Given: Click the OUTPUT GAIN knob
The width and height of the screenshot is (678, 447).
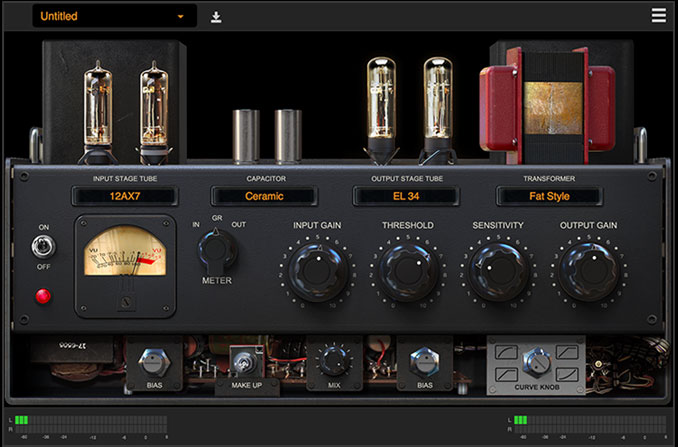Looking at the screenshot, I should [x=588, y=272].
